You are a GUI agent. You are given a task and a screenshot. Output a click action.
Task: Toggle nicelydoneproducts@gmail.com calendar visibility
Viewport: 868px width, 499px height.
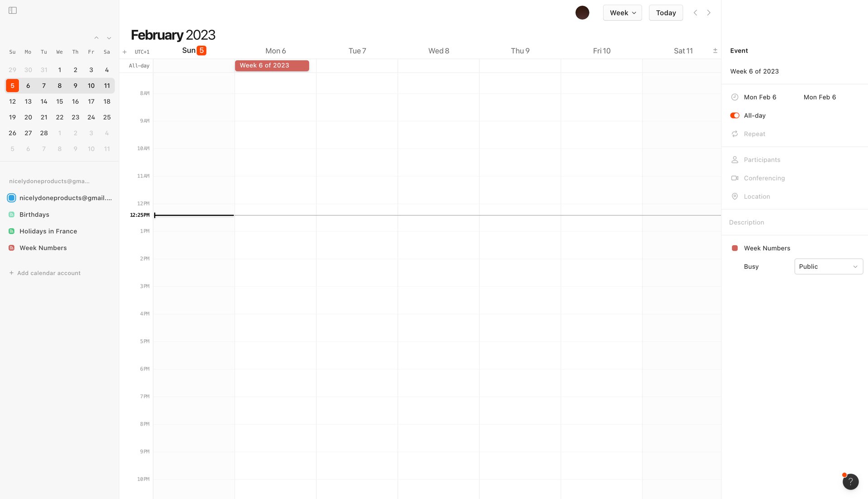[11, 198]
